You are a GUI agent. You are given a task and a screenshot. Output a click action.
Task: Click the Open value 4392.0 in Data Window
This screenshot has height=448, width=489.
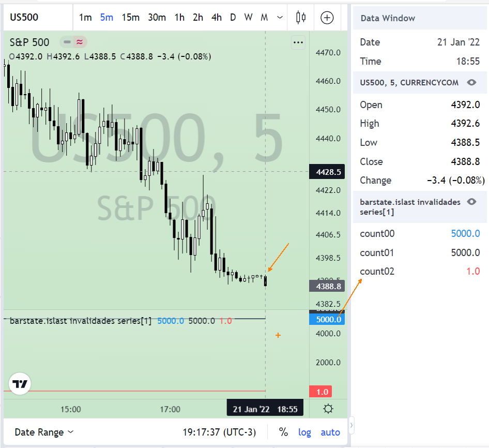(x=465, y=104)
